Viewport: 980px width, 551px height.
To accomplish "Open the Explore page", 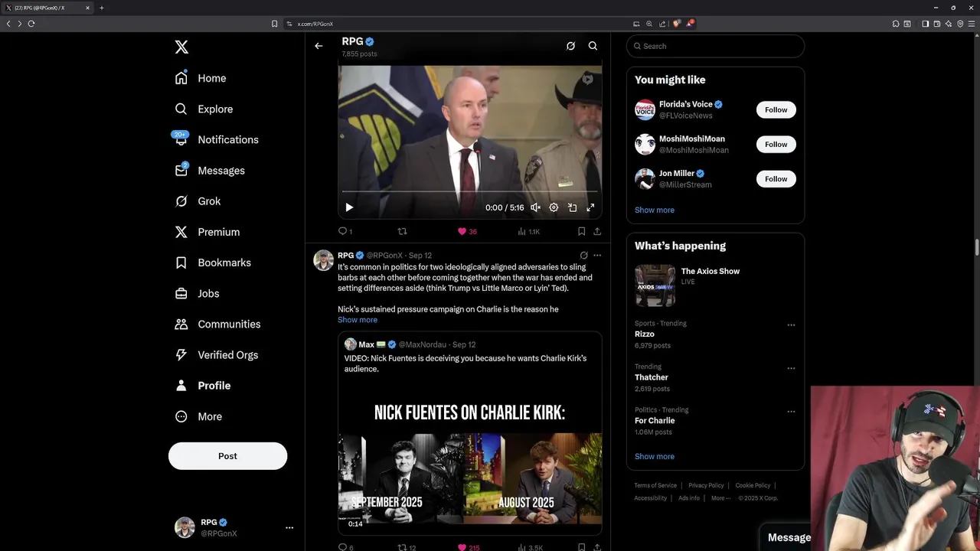I will click(204, 109).
